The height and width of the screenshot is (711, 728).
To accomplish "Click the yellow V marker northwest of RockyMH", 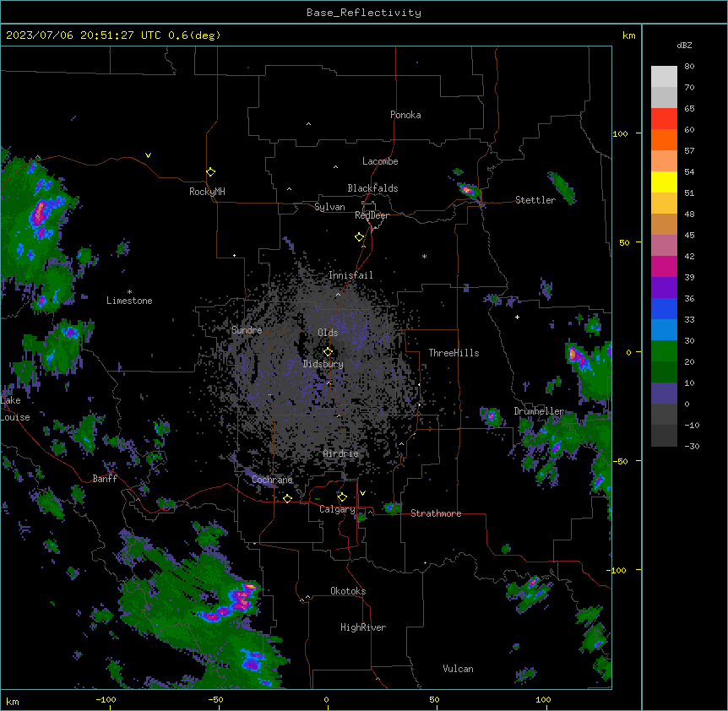I will coord(148,155).
